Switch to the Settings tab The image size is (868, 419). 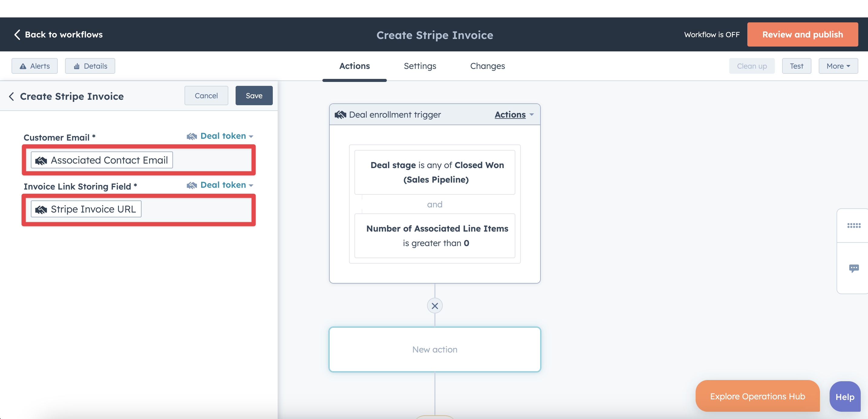tap(420, 66)
